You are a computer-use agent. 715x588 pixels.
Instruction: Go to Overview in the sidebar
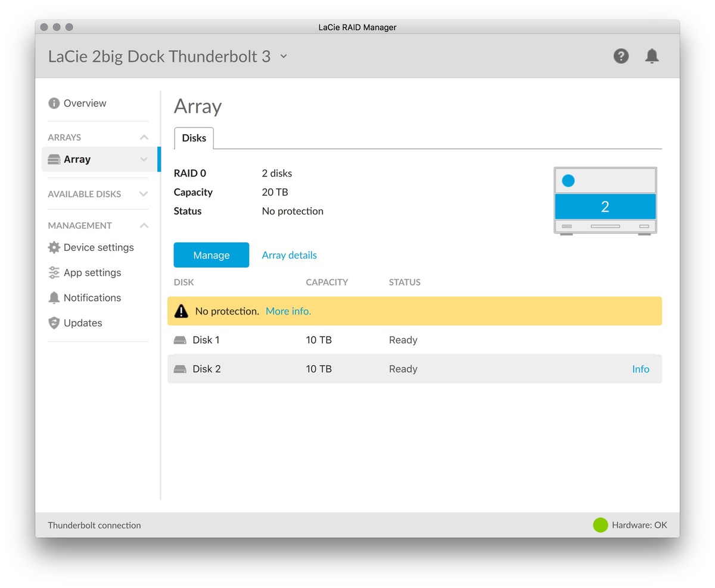pos(85,103)
